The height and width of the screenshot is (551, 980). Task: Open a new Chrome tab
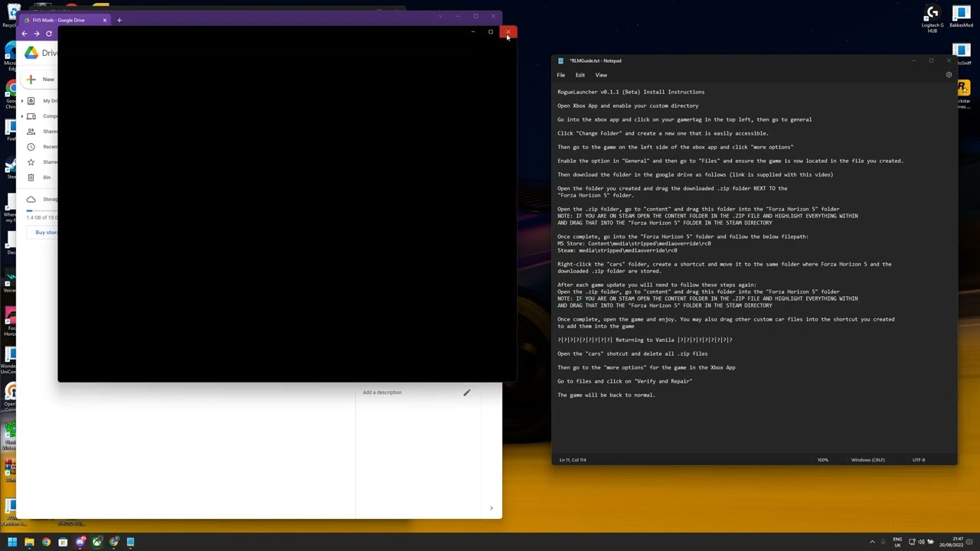(119, 20)
